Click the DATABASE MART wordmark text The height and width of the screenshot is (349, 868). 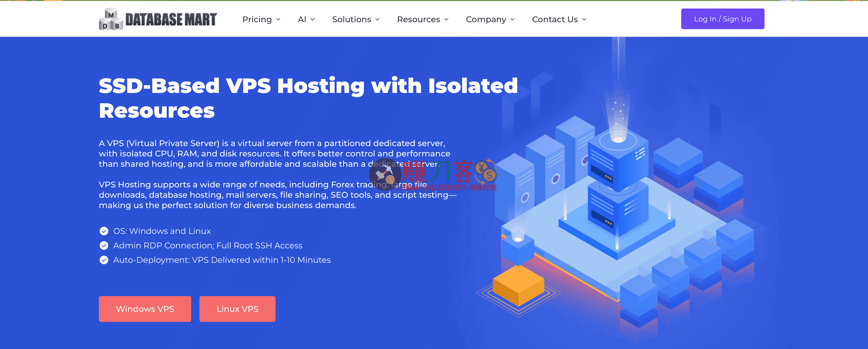[171, 20]
